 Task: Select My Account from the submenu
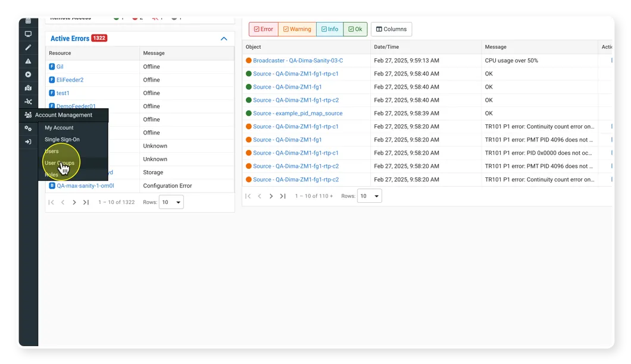tap(59, 127)
